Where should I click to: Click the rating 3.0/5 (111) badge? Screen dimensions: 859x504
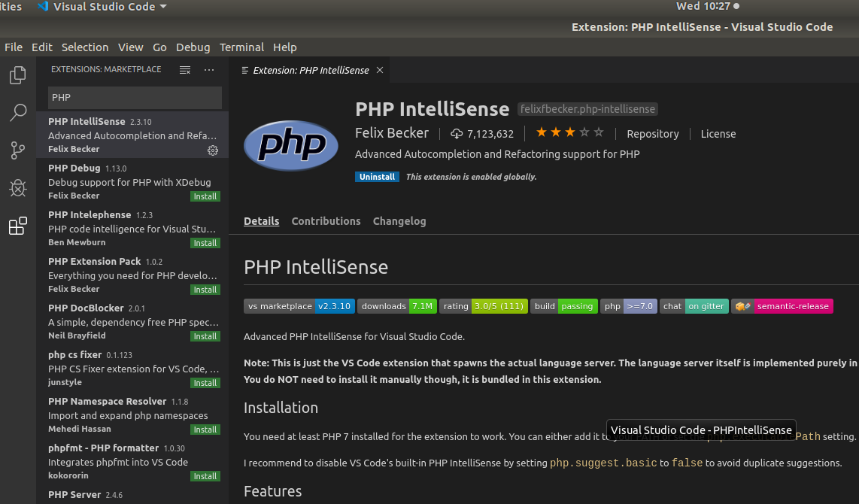point(483,306)
